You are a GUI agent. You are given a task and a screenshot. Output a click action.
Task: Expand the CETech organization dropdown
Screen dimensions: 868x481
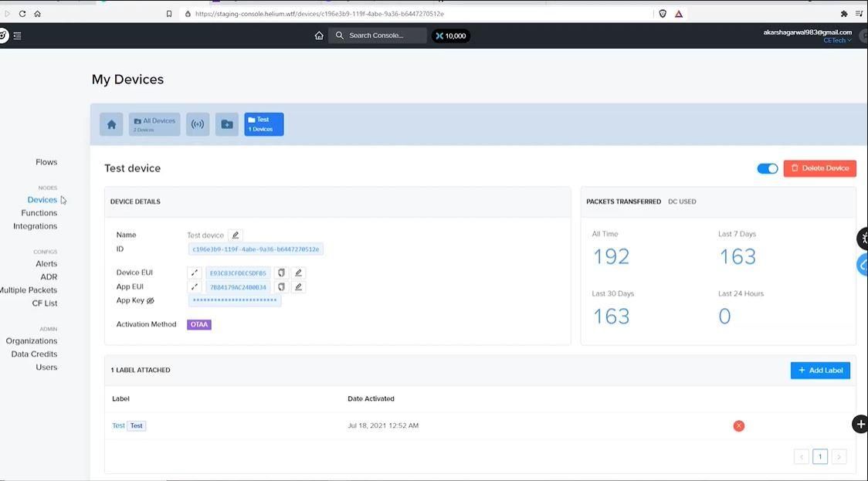[838, 40]
